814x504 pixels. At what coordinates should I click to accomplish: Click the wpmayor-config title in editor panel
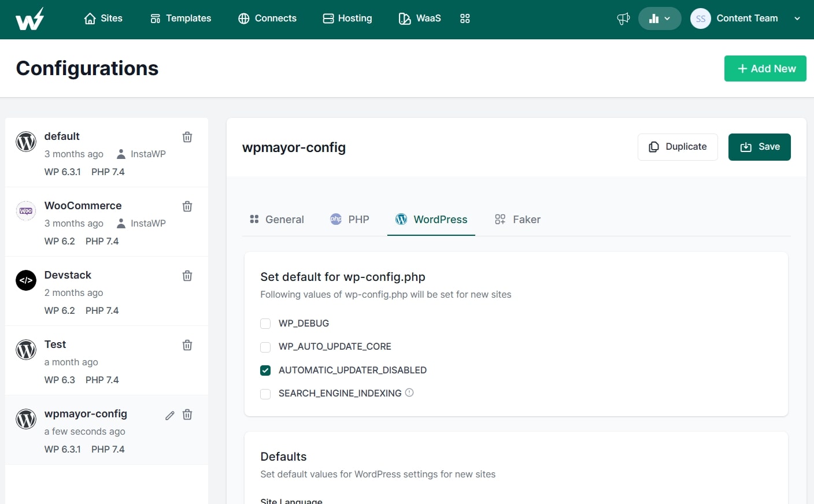(x=294, y=147)
